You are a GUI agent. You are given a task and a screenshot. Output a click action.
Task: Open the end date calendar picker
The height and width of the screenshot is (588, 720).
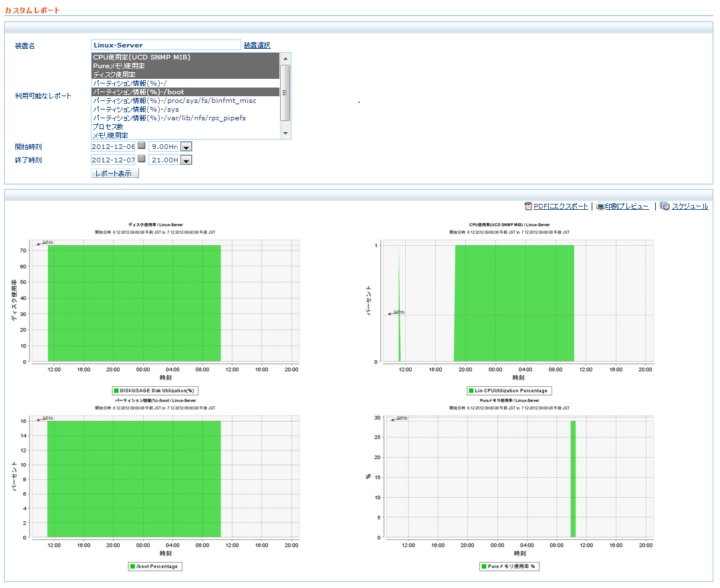tap(142, 159)
